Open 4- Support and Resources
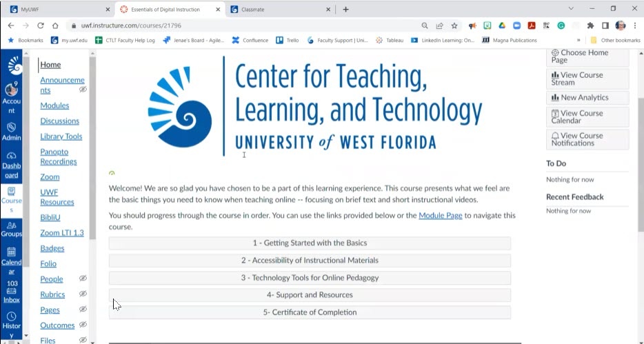 [310, 295]
